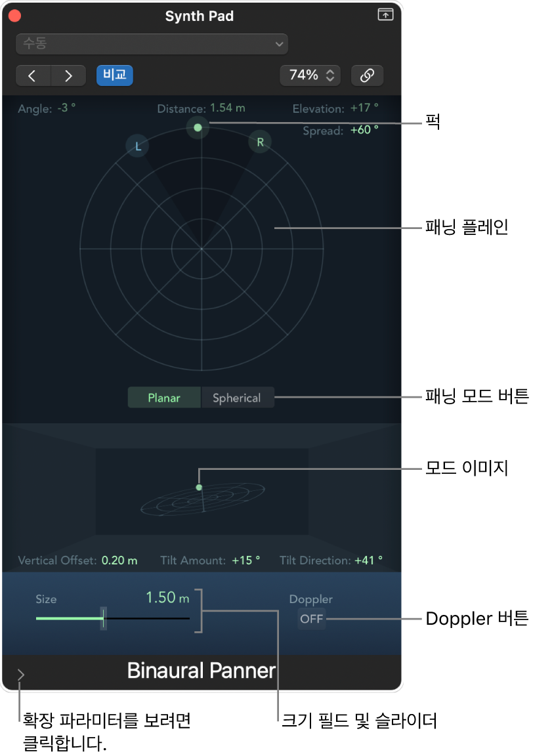The width and height of the screenshot is (552, 756).
Task: Click the green dot in the mode image
Action: [x=199, y=488]
